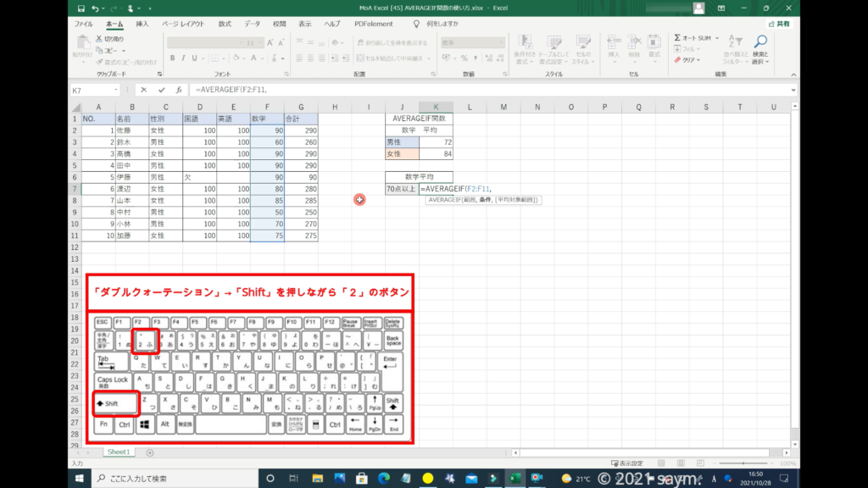Screen dimensions: 868x488
Task: Collapse the ribbon with the arrow
Action: point(793,75)
